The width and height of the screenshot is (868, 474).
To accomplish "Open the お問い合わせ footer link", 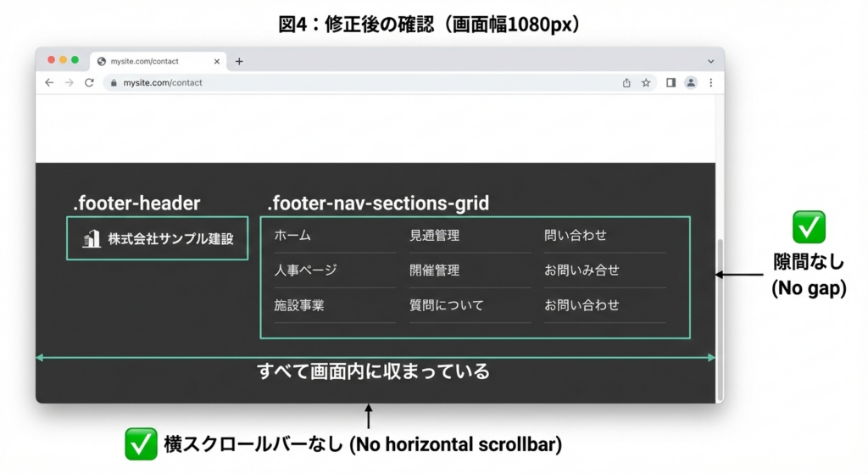I will coord(581,305).
